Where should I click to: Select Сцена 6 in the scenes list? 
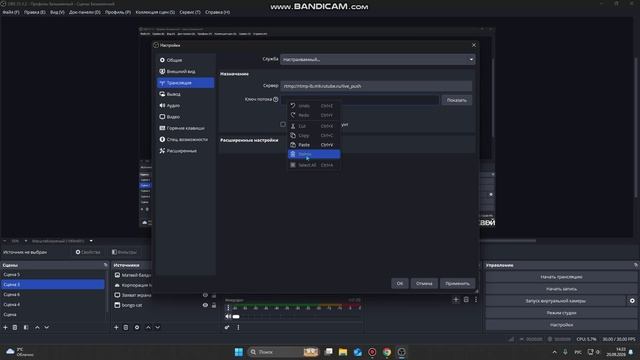[x=53, y=294]
